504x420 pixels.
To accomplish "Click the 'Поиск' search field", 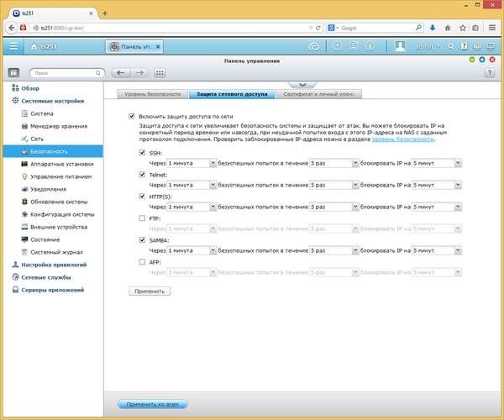I will click(x=67, y=73).
